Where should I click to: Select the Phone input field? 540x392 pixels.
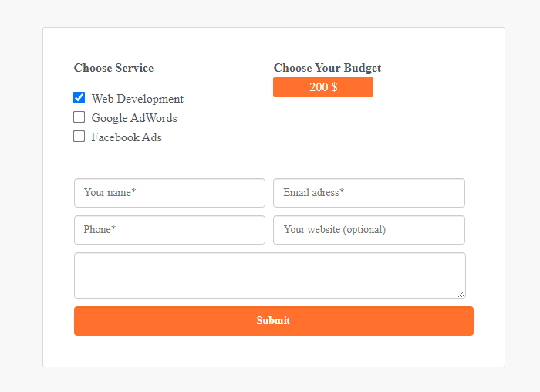click(170, 230)
